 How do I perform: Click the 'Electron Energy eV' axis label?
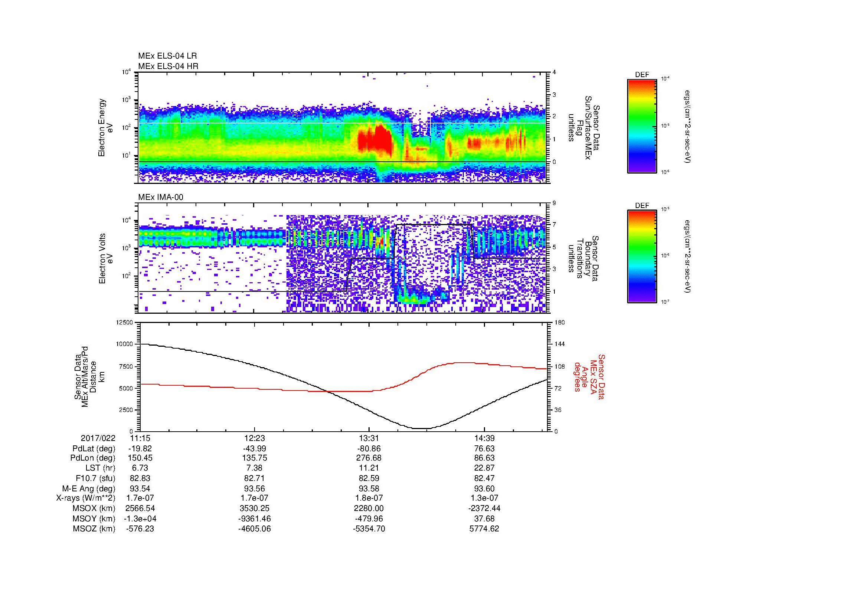point(105,128)
